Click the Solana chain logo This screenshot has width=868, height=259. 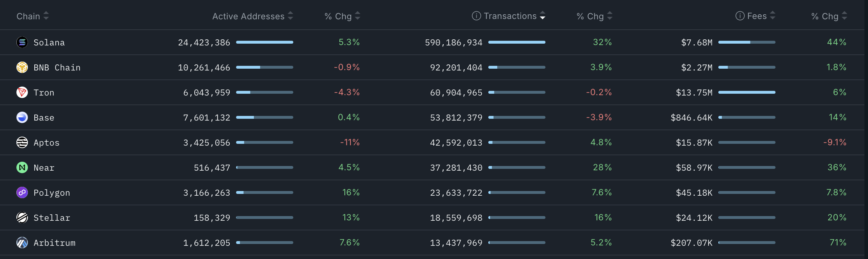[22, 42]
